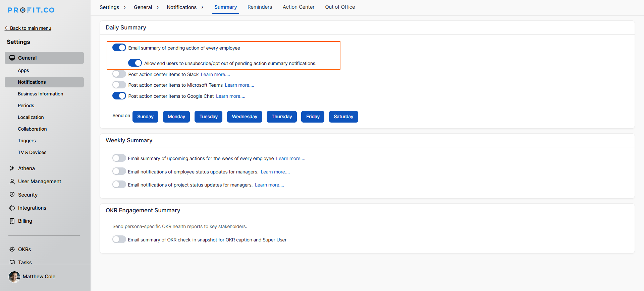
Task: Disable email summary of pending action toggle
Action: [x=119, y=48]
